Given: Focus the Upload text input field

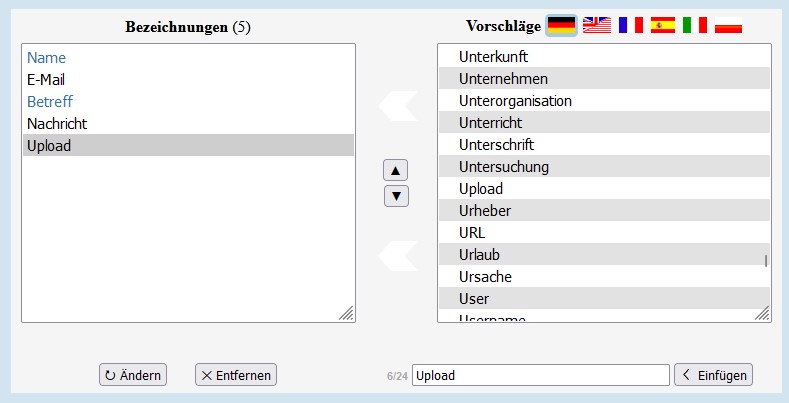Looking at the screenshot, I should coord(540,375).
